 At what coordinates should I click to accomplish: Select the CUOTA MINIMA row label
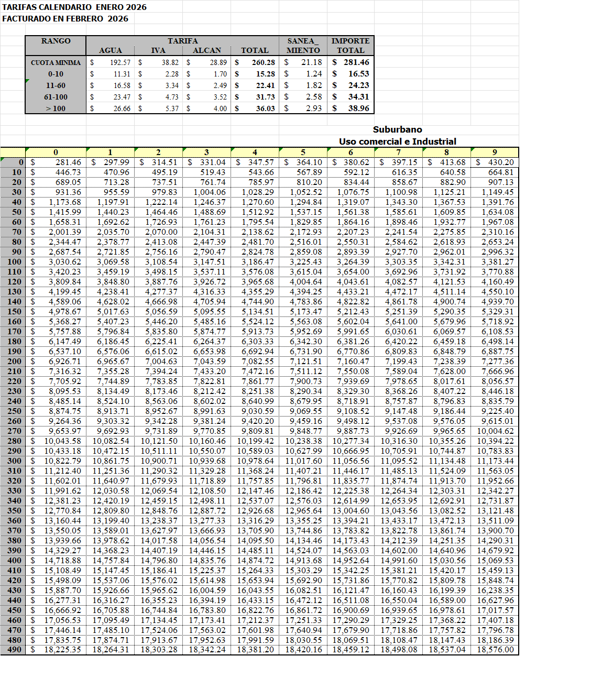56,62
